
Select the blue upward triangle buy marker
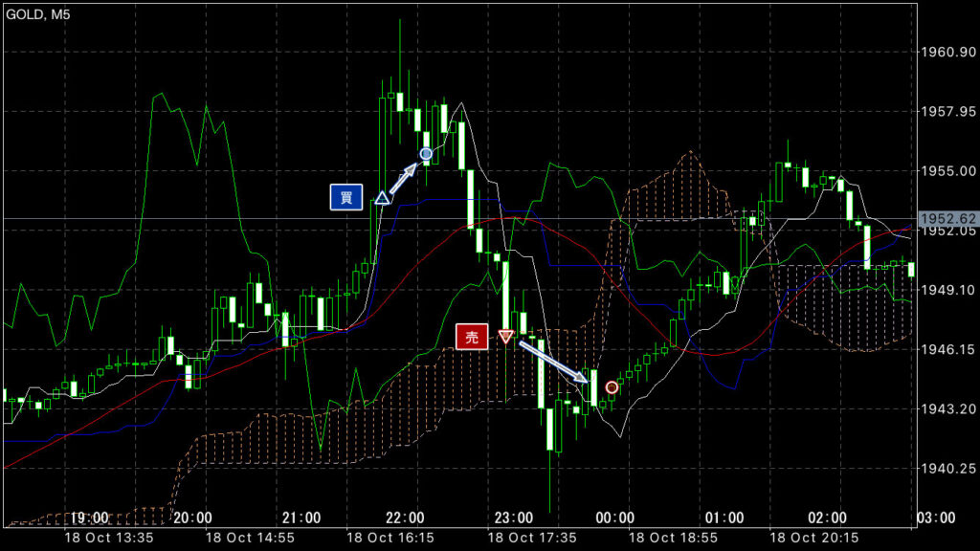(x=381, y=199)
